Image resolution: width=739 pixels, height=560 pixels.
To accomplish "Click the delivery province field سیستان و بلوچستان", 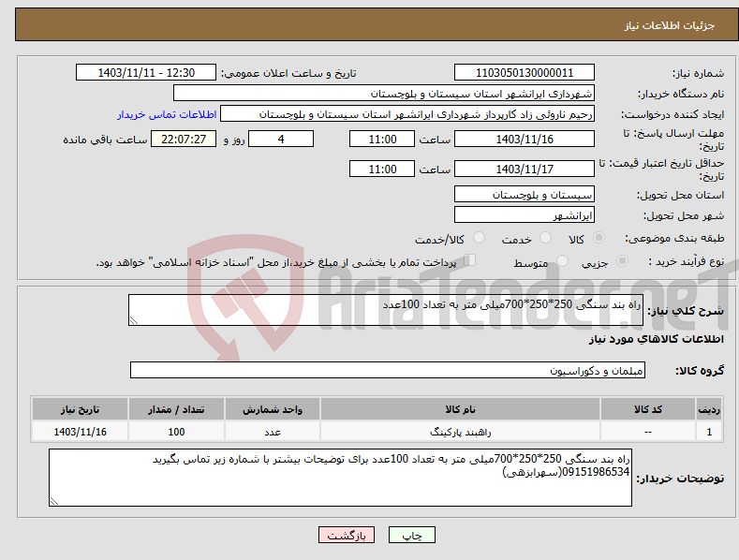I will (x=525, y=194).
